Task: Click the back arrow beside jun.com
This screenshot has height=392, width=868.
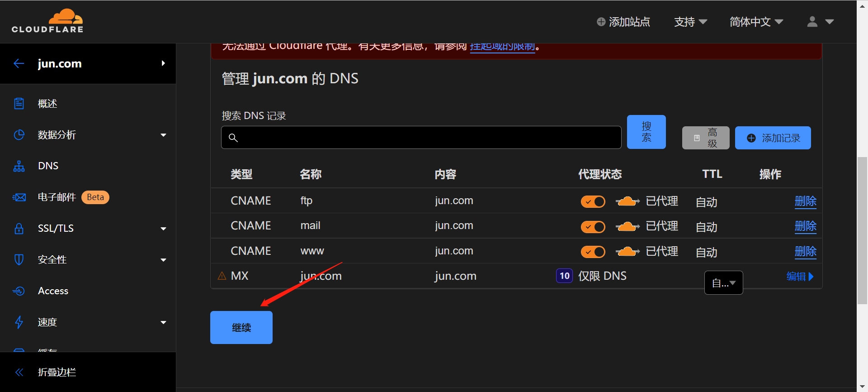Action: pos(19,63)
